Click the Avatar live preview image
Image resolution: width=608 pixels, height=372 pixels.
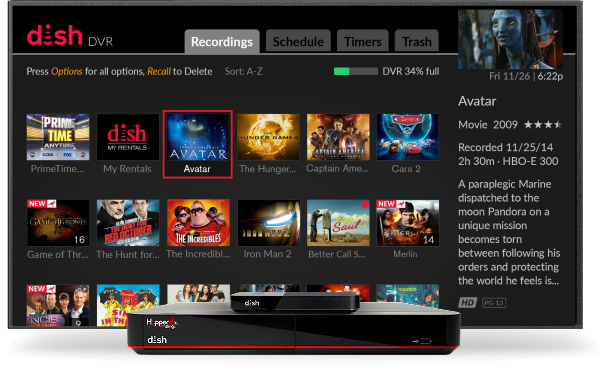click(x=510, y=39)
